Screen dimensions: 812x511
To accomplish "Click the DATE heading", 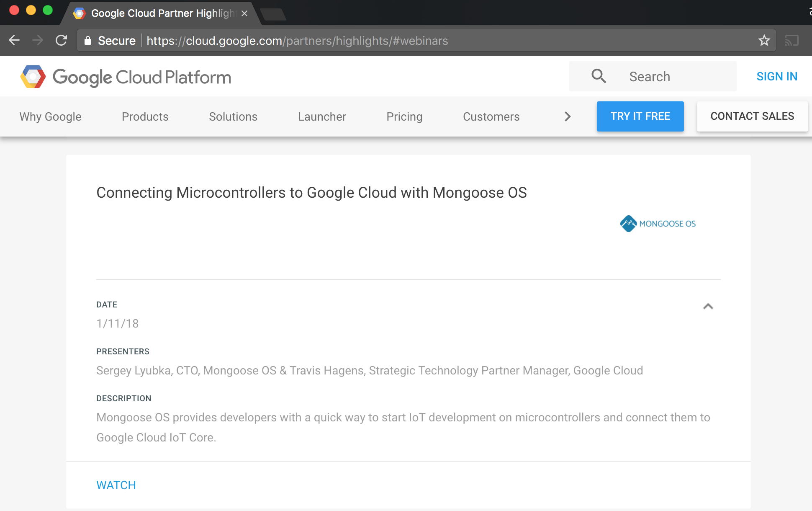I will (x=107, y=305).
